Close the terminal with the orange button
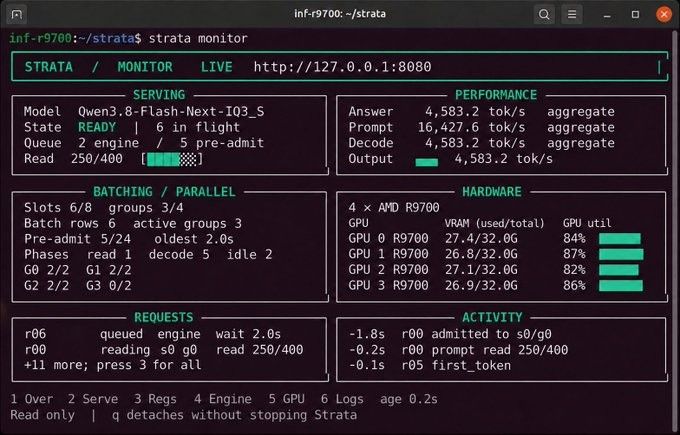The image size is (680, 435). (x=664, y=14)
